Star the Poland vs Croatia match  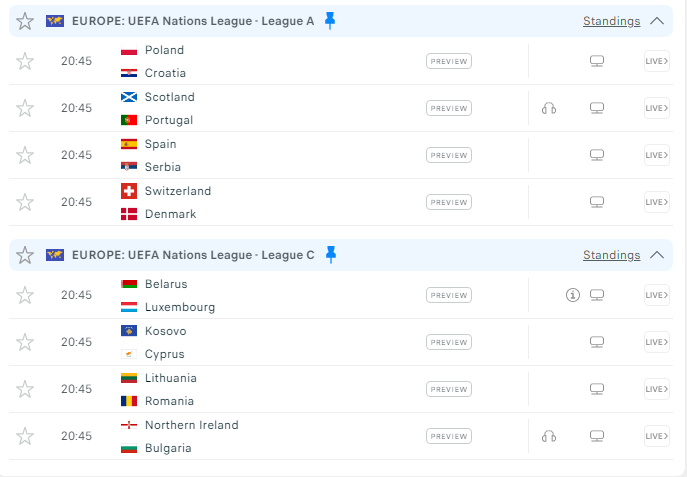tap(25, 61)
